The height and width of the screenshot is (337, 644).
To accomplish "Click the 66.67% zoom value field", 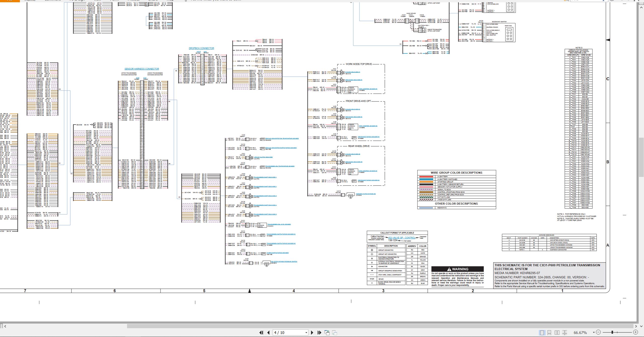I will pos(580,332).
